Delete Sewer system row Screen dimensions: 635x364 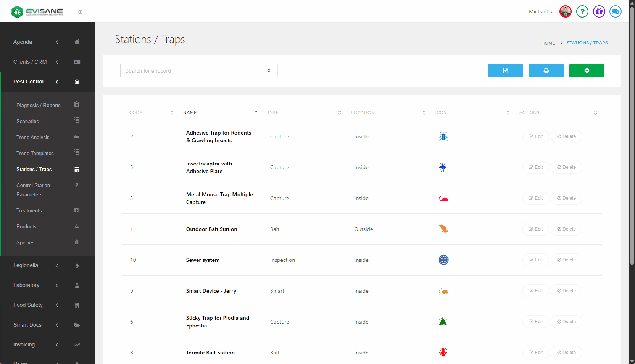click(x=566, y=260)
